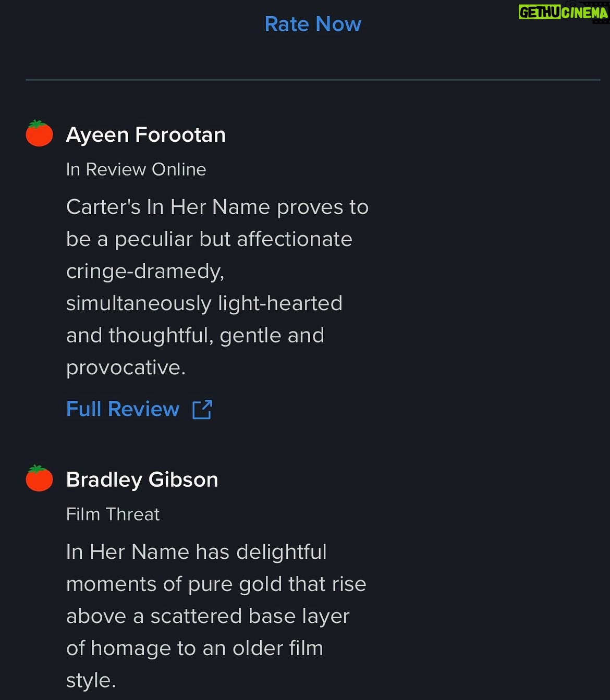The height and width of the screenshot is (700, 610).
Task: Click the word 'provocative.' ending Forootan's review
Action: point(126,368)
